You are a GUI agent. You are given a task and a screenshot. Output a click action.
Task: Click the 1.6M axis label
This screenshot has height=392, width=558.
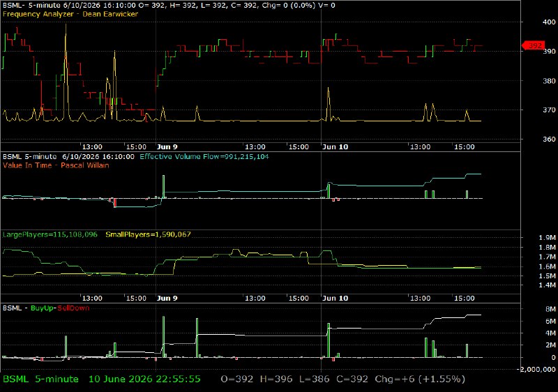548,266
